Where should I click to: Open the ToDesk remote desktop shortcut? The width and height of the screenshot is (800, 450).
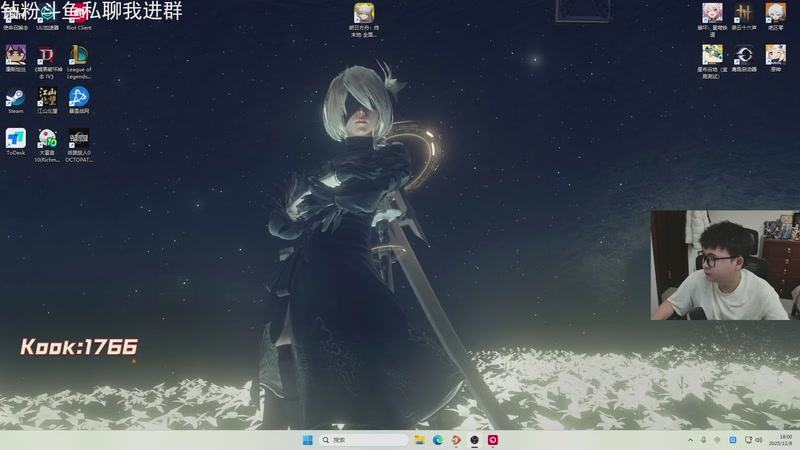pos(15,142)
